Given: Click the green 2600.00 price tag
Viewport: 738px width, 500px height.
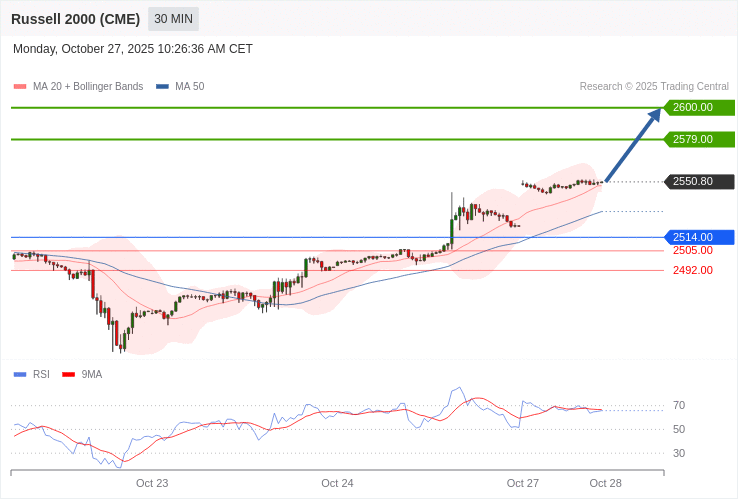Looking at the screenshot, I should 699,107.
